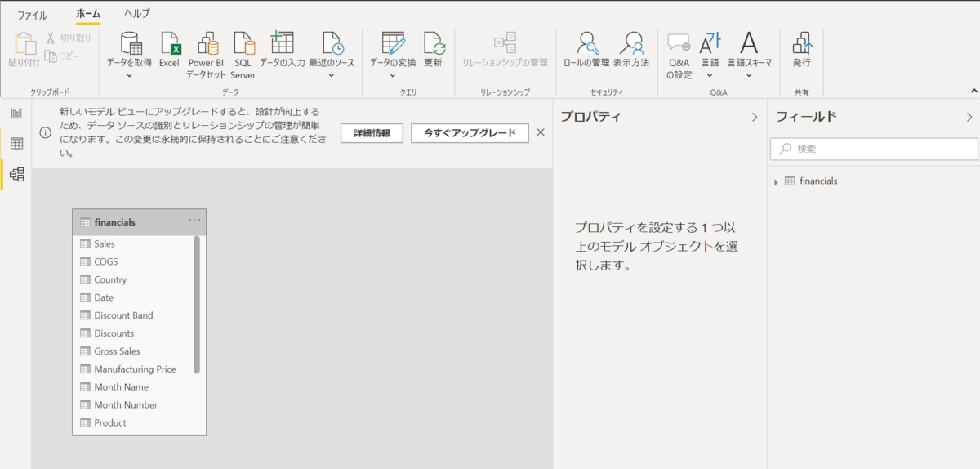The height and width of the screenshot is (469, 980).
Task: Click データの変換 (Transform data) icon
Action: click(393, 43)
